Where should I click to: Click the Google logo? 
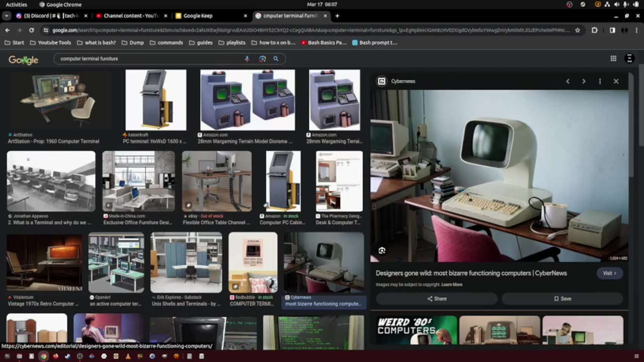pos(23,60)
